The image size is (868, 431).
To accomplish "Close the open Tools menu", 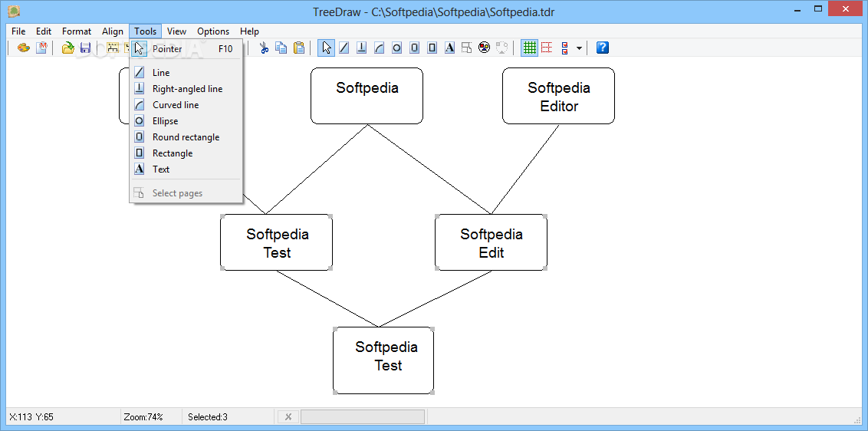I will click(x=146, y=31).
